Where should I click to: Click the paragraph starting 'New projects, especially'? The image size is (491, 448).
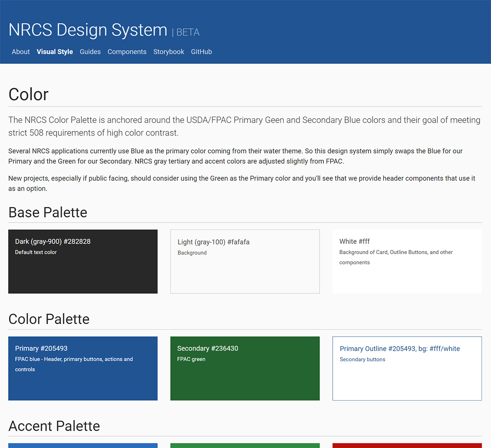click(x=242, y=183)
